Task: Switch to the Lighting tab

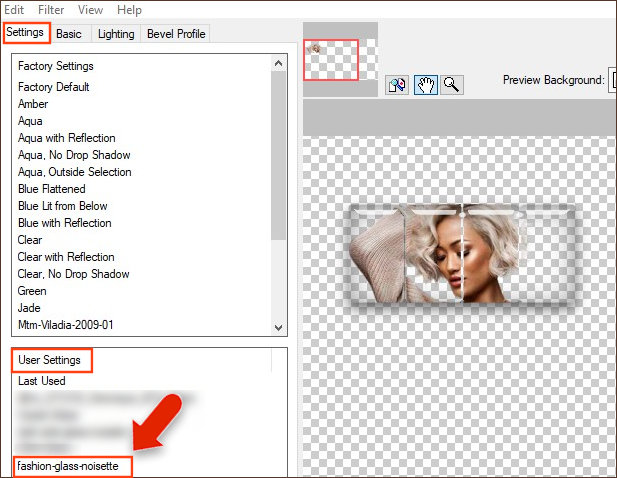Action: 116,34
